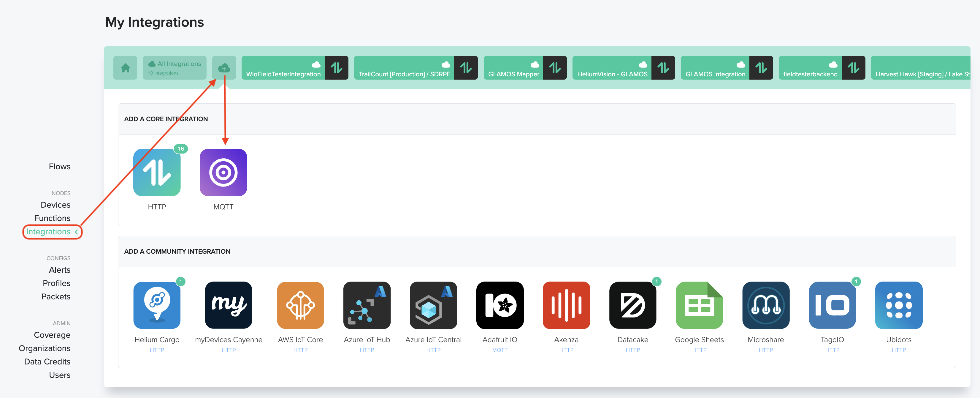This screenshot has width=980, height=398.
Task: Open Functions from the sidebar
Action: [x=52, y=218]
